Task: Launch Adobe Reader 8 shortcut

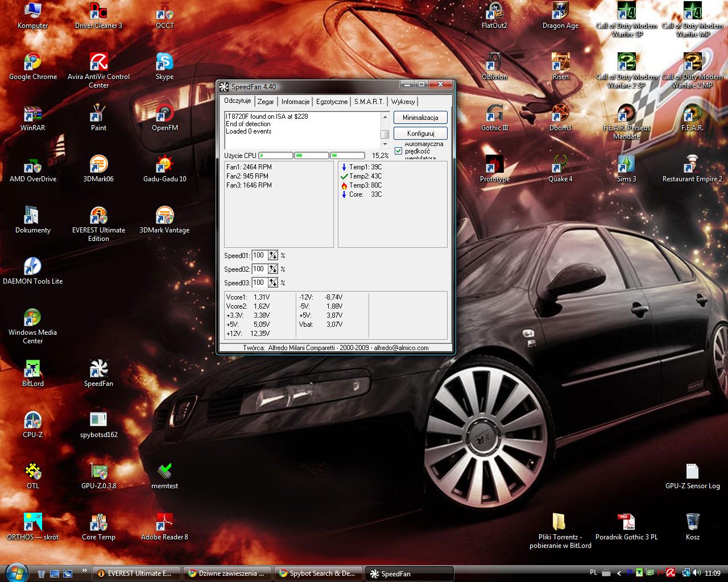Action: (x=164, y=527)
